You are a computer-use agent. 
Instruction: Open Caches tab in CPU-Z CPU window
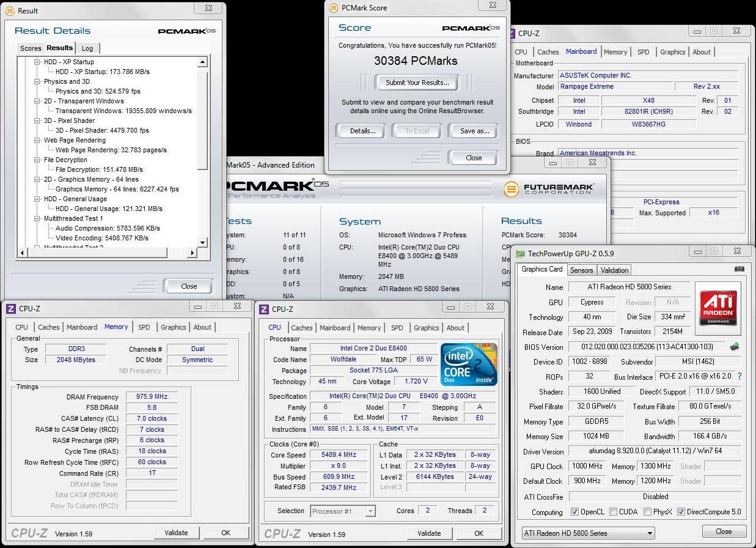(302, 328)
